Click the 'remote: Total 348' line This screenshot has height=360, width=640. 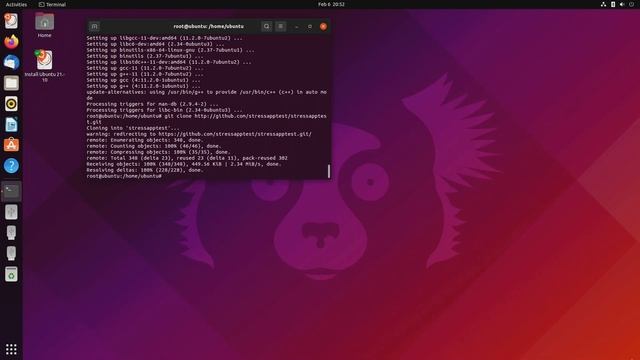point(187,158)
